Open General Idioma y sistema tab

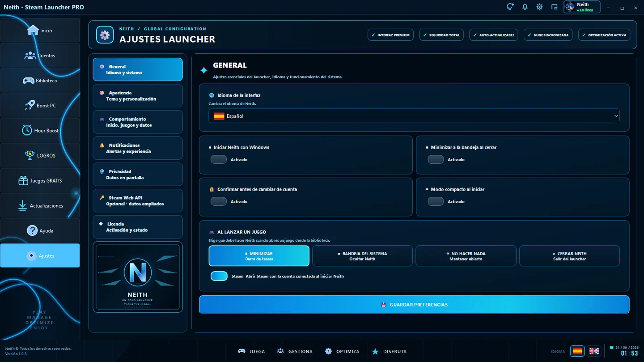click(x=138, y=69)
